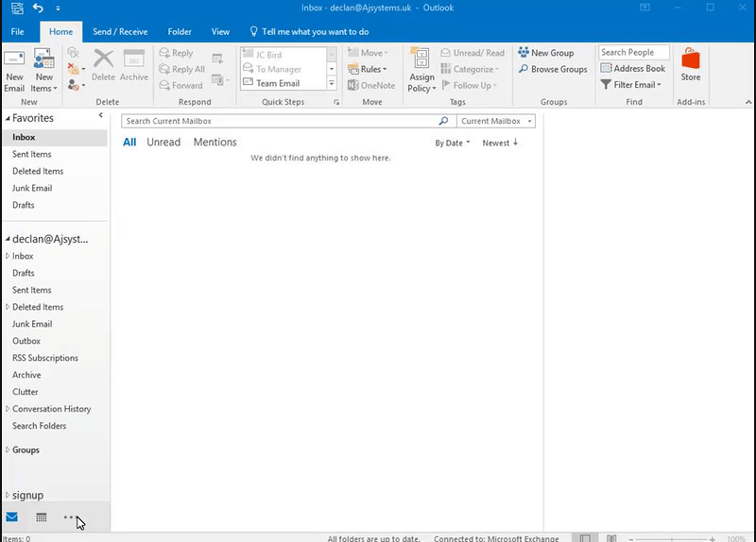The image size is (756, 542).
Task: Click the Undo icon in title bar
Action: (x=38, y=8)
